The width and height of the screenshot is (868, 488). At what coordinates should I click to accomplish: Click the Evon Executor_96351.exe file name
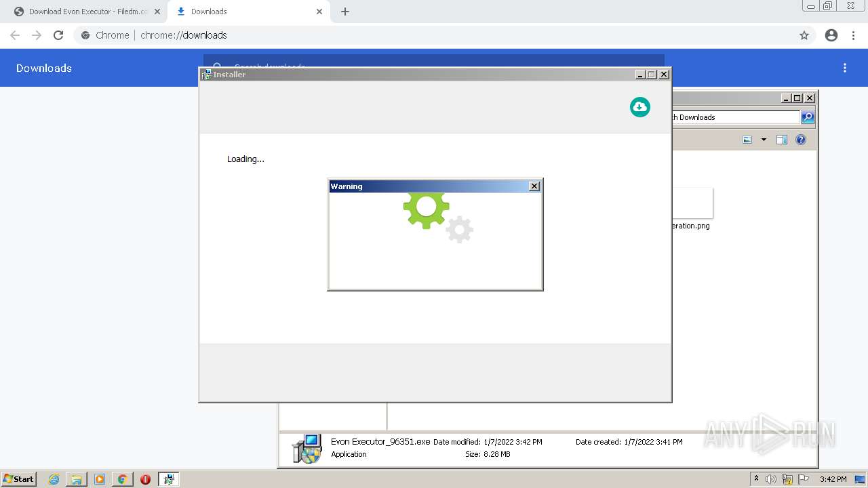pyautogui.click(x=380, y=441)
